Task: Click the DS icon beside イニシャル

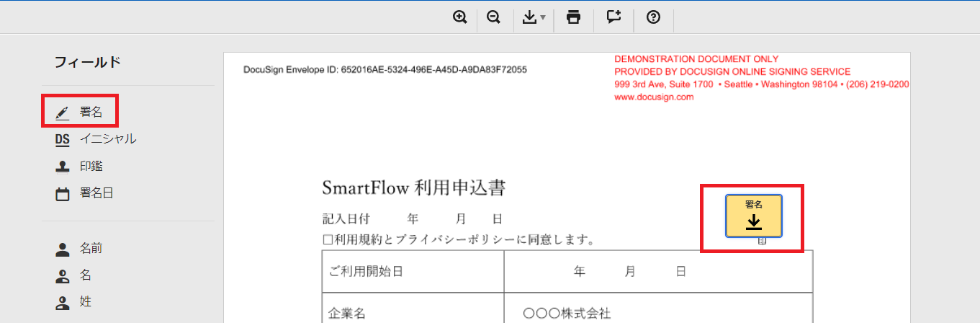Action: (63, 139)
